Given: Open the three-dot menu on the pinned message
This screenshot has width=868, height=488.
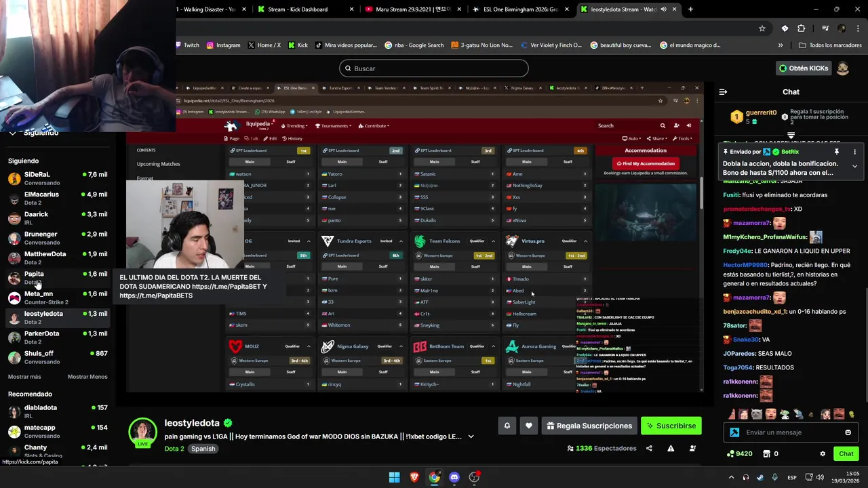Looking at the screenshot, I should click(854, 152).
